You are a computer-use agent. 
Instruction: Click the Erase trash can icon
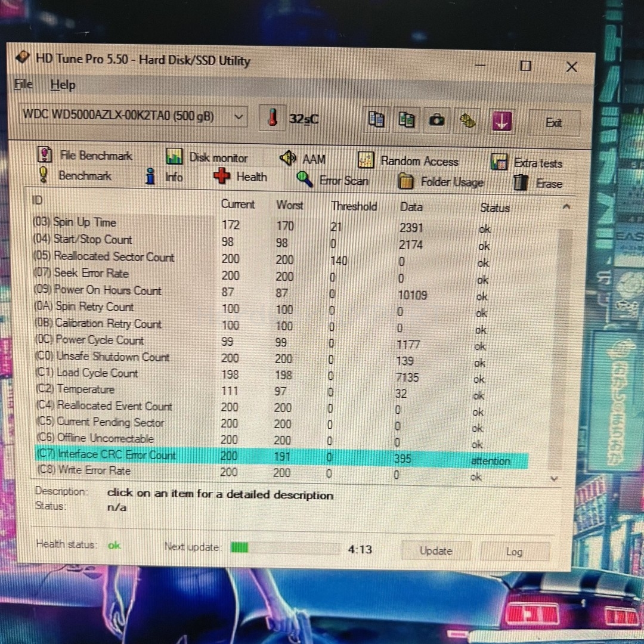(521, 182)
